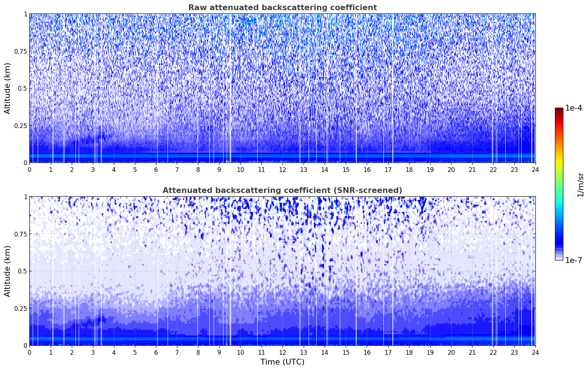The image size is (588, 370).
Task: Click the '18' hour tick on the bottom plot
Action: 409,353
